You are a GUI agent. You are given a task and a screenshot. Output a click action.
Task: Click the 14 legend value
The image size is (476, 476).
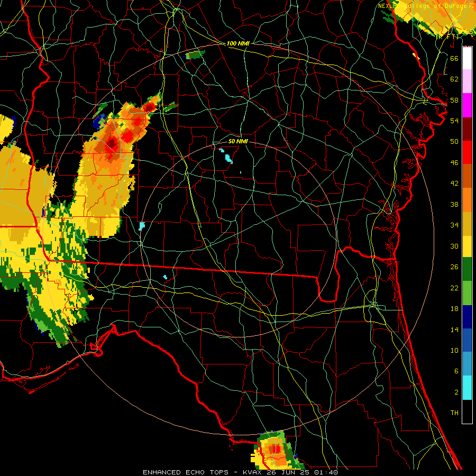[454, 329]
